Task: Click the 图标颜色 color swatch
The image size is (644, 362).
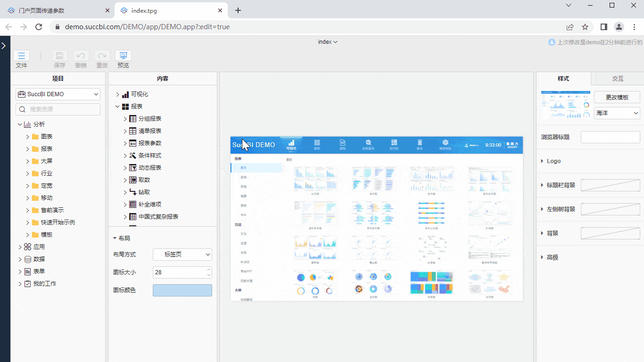Action: click(x=182, y=290)
